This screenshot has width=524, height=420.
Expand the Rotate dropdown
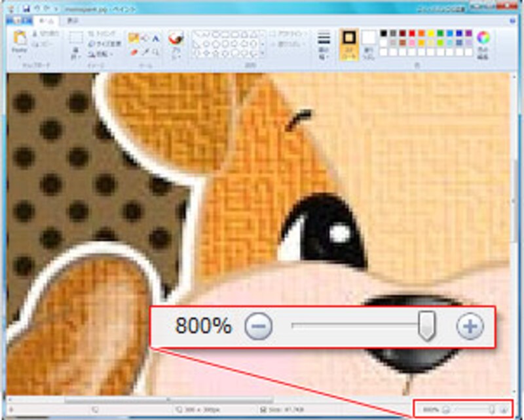(101, 54)
